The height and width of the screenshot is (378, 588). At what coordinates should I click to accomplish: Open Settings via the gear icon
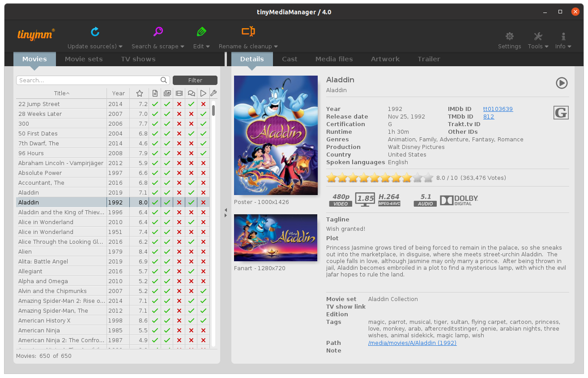[x=509, y=37]
